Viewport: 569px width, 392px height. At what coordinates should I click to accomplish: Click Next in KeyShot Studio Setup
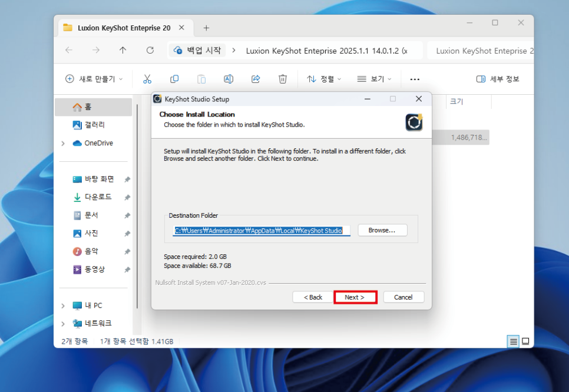pos(355,297)
